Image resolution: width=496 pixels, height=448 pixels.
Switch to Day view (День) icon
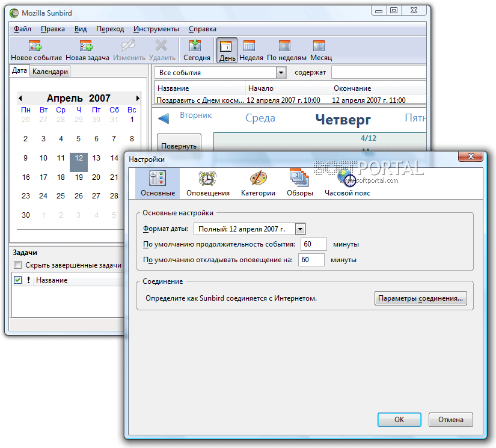click(x=226, y=47)
